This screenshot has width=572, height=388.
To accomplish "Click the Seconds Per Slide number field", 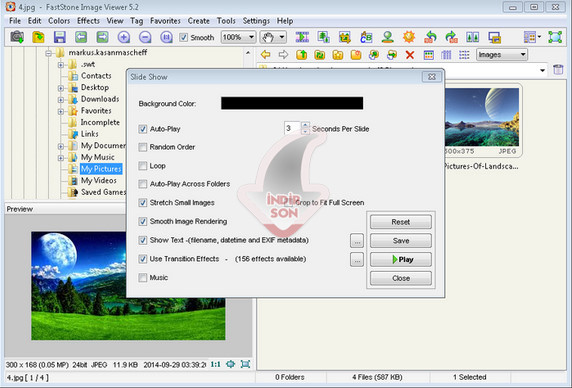I will [292, 128].
